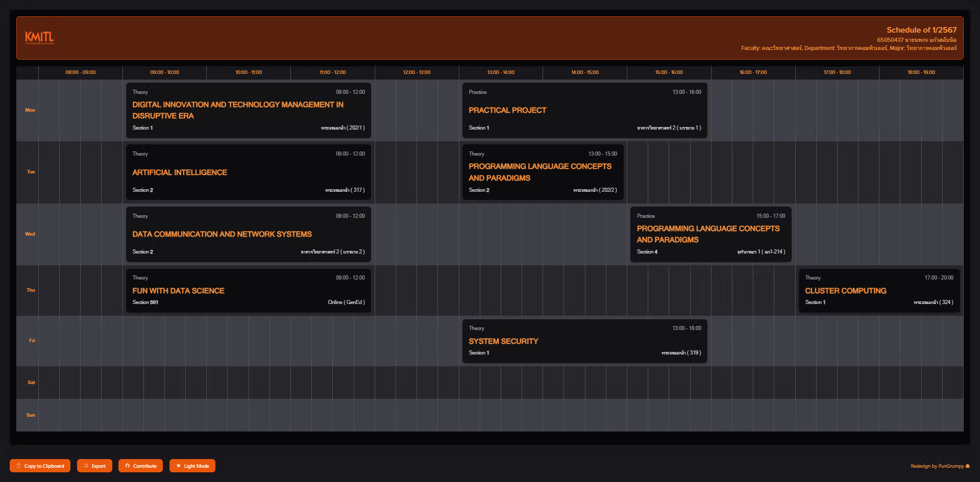Click the GitHub icon on Contribute button

(128, 466)
